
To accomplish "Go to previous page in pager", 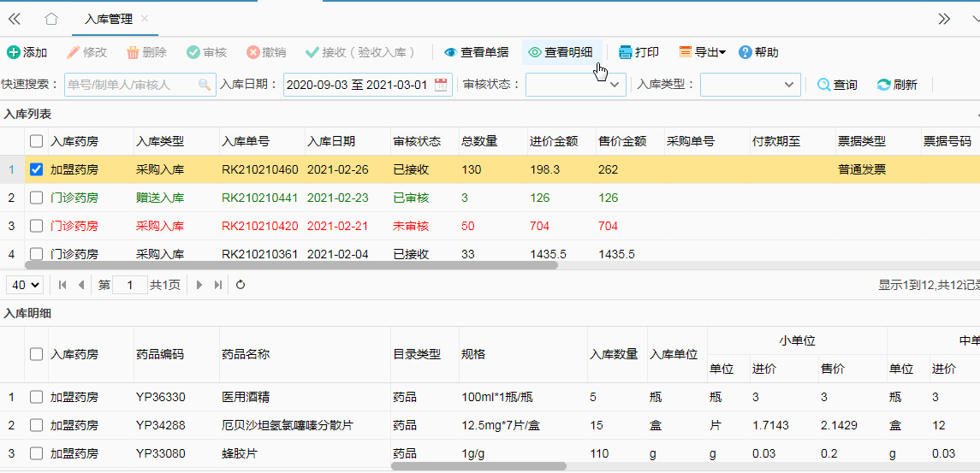I will [x=80, y=285].
